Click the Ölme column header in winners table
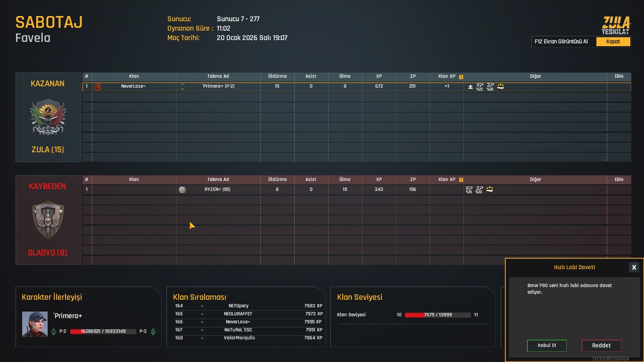The width and height of the screenshot is (644, 362). point(345,76)
